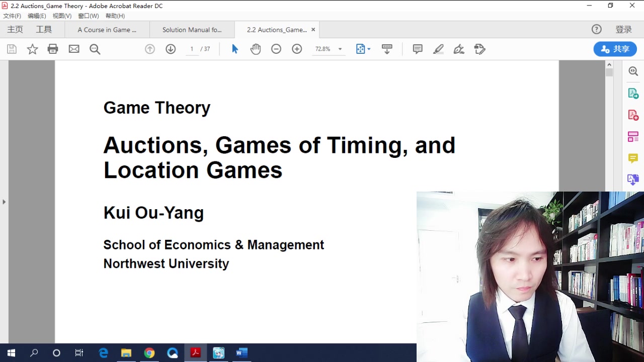
Task: Open fit page options icon
Action: click(x=363, y=49)
